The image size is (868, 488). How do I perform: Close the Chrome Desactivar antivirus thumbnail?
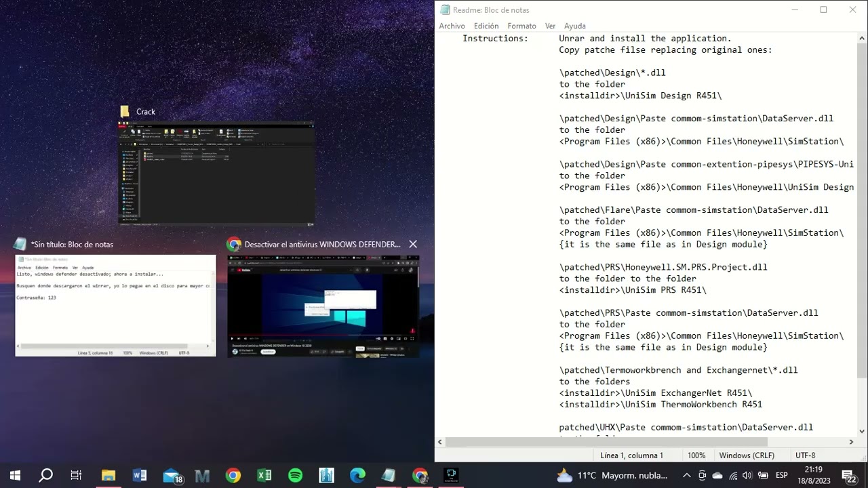click(413, 244)
